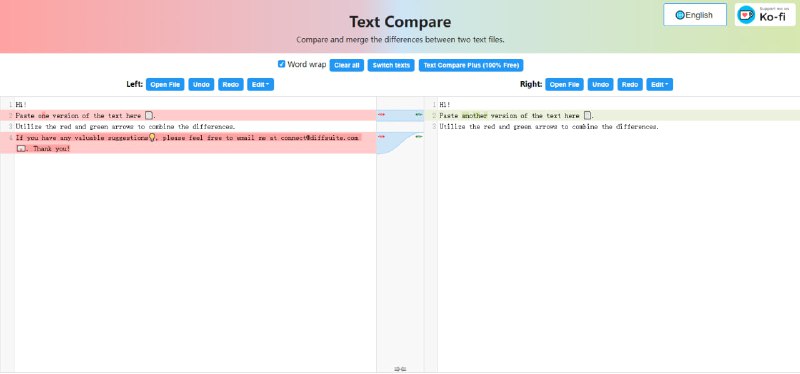800x374 pixels.
Task: Click the green merge arrow on line 2
Action: tap(419, 115)
